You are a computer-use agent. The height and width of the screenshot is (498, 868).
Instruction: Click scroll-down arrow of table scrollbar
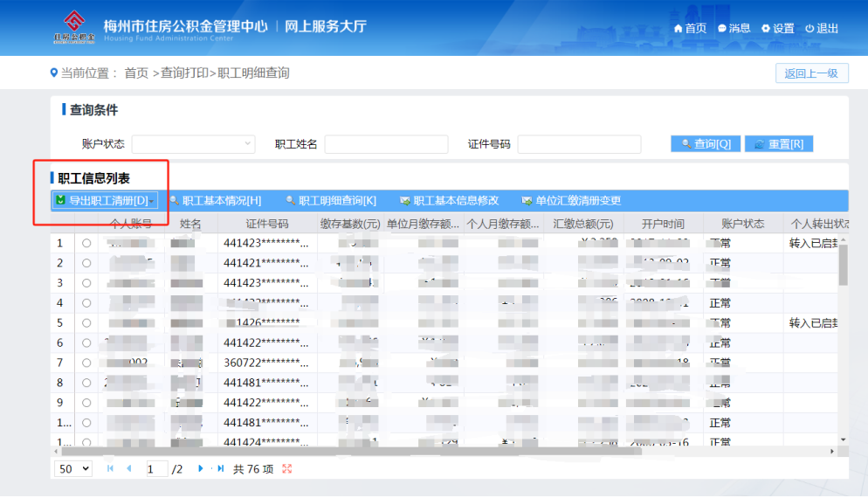tap(843, 439)
